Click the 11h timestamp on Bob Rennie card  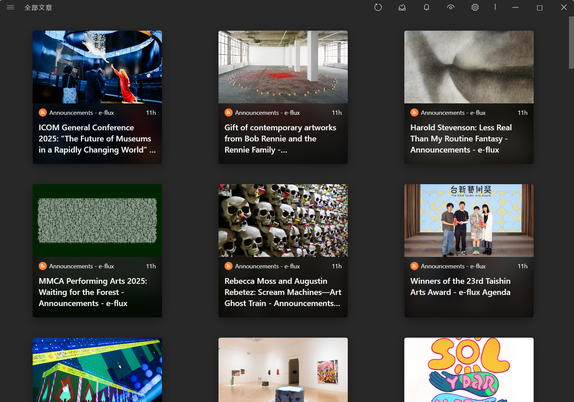[x=337, y=113]
